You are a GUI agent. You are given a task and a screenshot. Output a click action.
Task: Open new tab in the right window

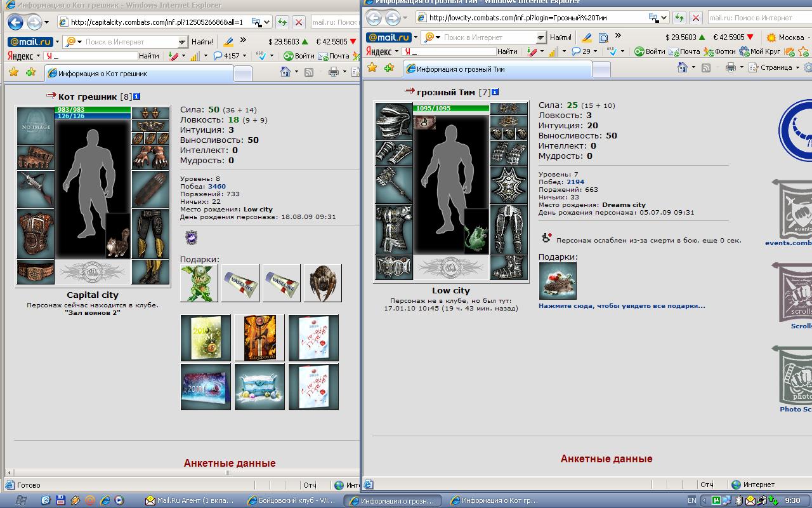coord(601,69)
